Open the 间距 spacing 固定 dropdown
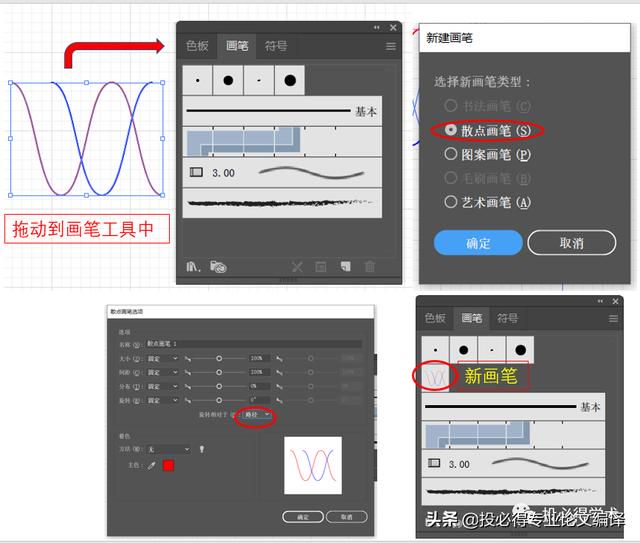Viewport: 640px width, 543px height. point(162,372)
